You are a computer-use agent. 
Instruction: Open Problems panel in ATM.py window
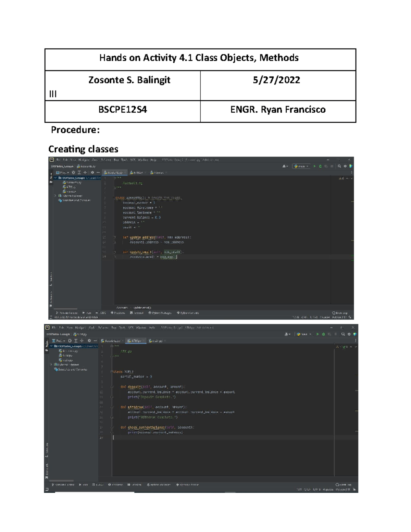click(x=116, y=485)
